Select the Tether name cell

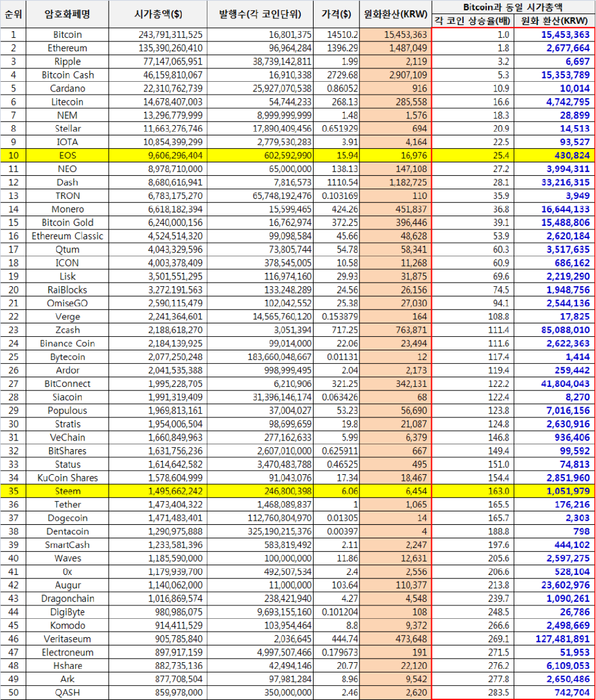pos(67,505)
